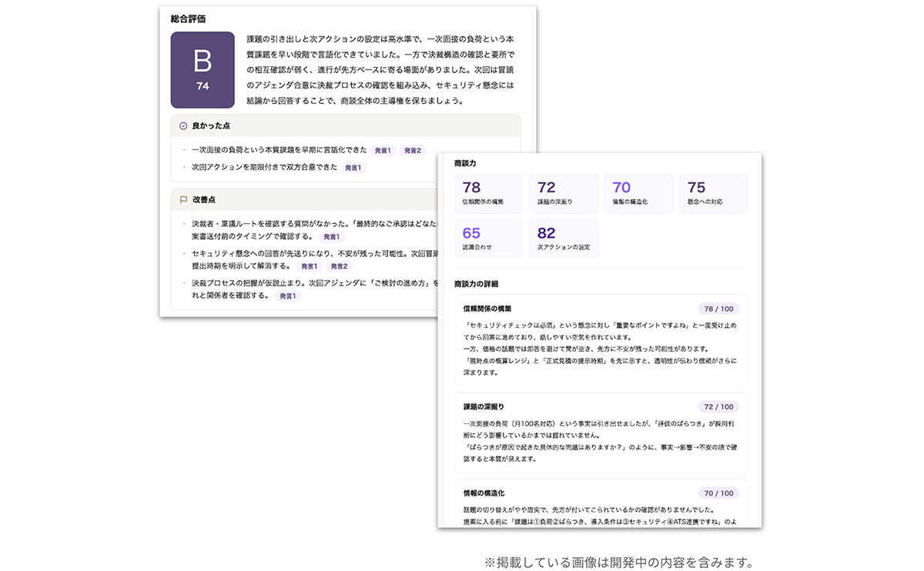Click the 78 / 100 score badge
The height and width of the screenshot is (571, 924).
[718, 309]
